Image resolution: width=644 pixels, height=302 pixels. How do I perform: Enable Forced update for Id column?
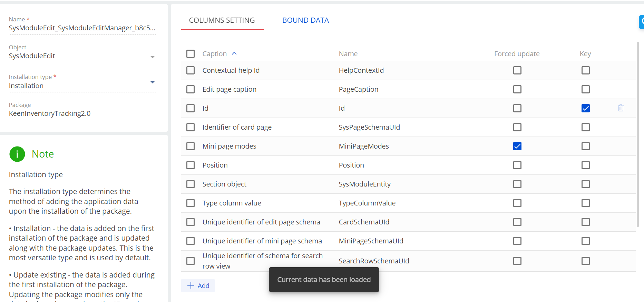coord(517,108)
